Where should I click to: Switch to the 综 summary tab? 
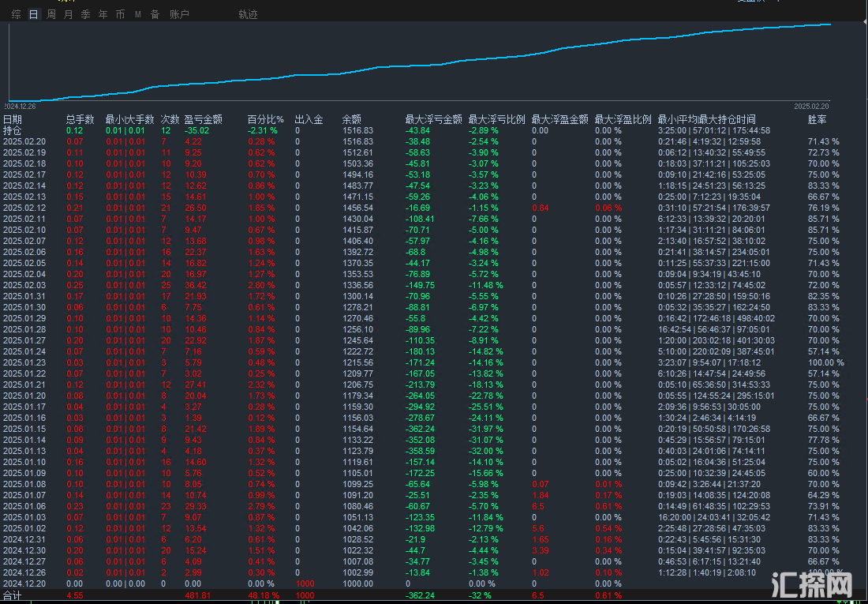click(x=17, y=14)
